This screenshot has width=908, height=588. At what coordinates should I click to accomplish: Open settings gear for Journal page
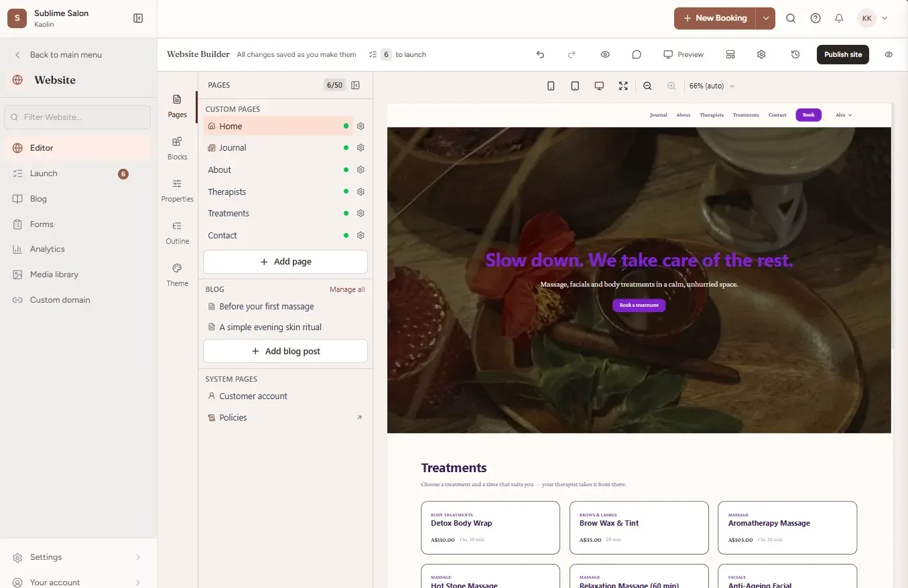click(x=361, y=147)
